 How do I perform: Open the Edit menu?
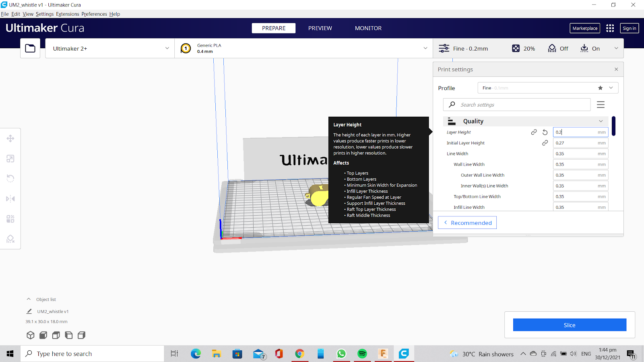coord(16,14)
